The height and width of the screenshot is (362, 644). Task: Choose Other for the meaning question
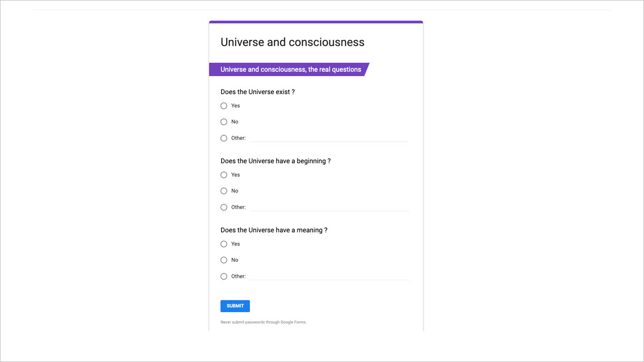[x=224, y=276]
